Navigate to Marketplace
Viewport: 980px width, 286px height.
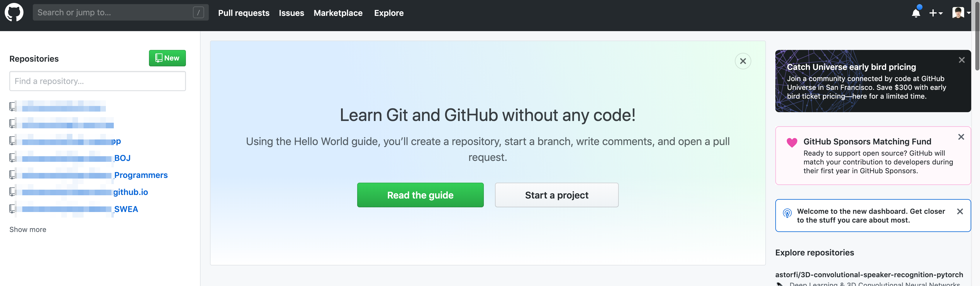338,13
